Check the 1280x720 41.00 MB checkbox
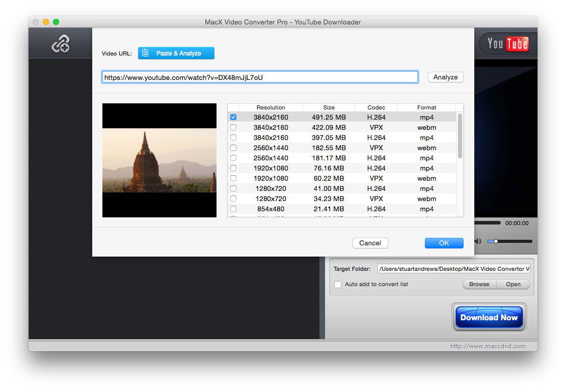The image size is (566, 392). pyautogui.click(x=233, y=188)
